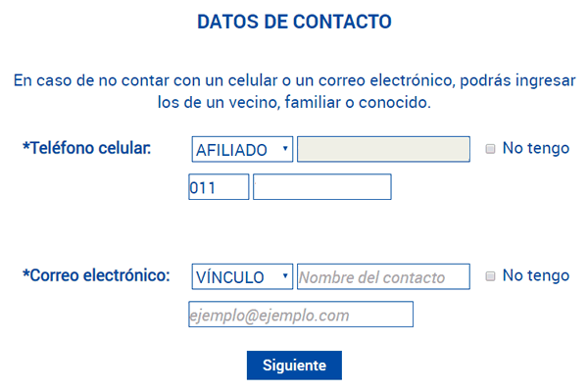Click the small arrow on VÍNCULO selector
This screenshot has width=588, height=391.
pos(285,276)
